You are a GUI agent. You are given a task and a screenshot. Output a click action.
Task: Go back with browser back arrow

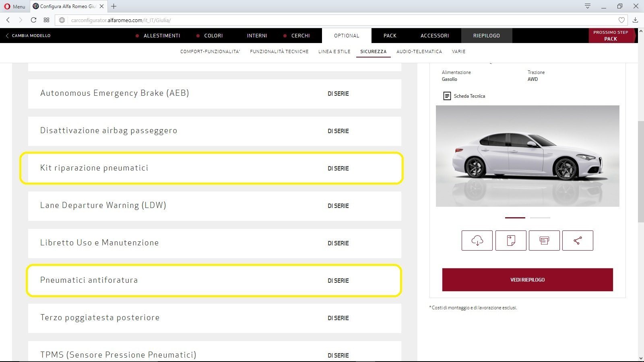click(8, 20)
